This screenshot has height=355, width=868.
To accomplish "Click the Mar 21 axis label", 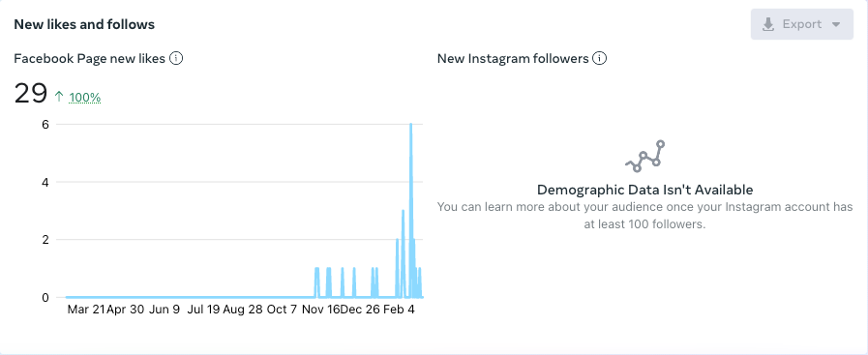I will (x=86, y=310).
